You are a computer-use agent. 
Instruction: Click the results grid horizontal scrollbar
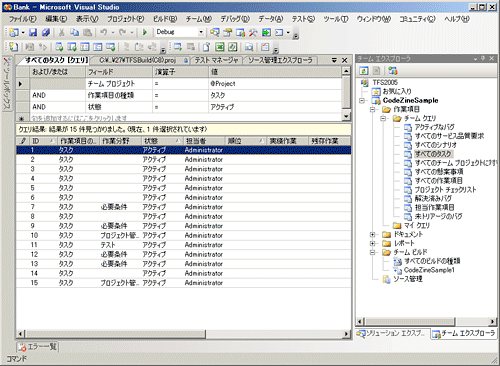183,333
